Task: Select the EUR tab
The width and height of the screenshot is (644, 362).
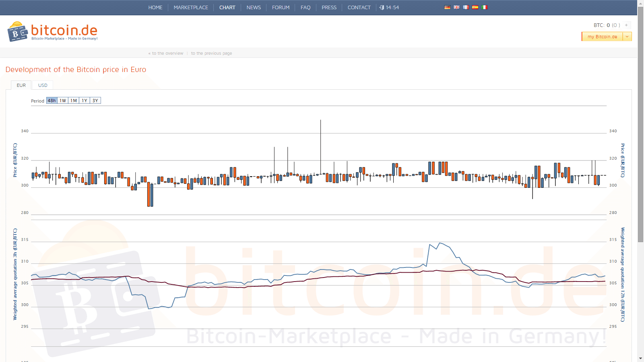Action: tap(21, 85)
